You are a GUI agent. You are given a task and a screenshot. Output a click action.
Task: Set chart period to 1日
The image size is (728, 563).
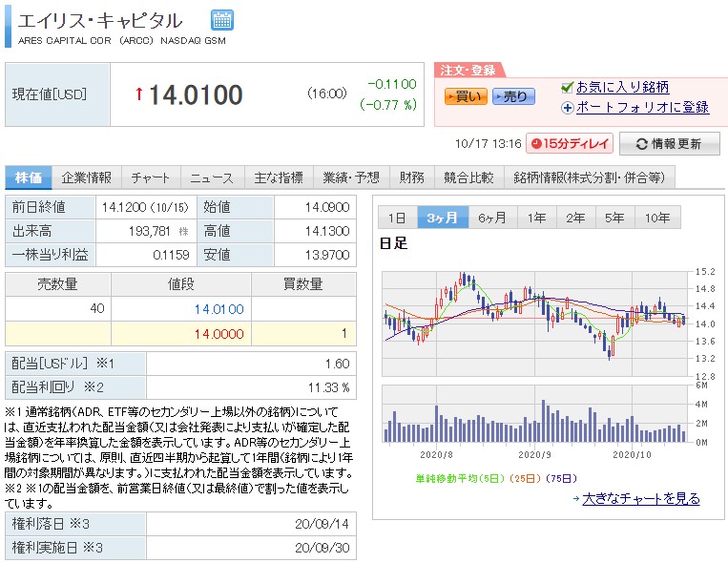coord(398,218)
